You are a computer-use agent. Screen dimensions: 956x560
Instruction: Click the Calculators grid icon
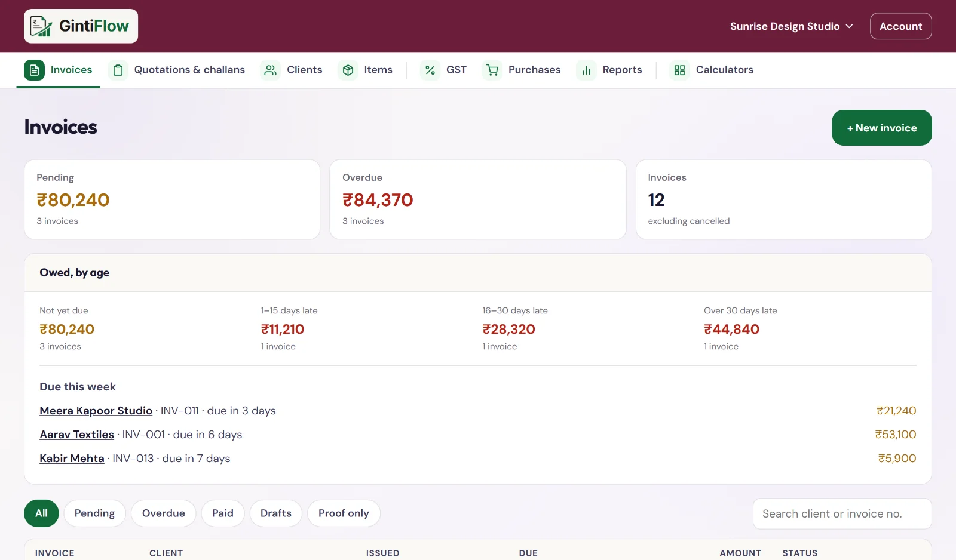pyautogui.click(x=679, y=70)
